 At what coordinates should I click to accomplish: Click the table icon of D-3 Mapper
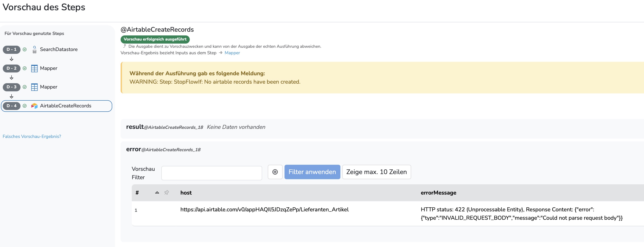[34, 87]
